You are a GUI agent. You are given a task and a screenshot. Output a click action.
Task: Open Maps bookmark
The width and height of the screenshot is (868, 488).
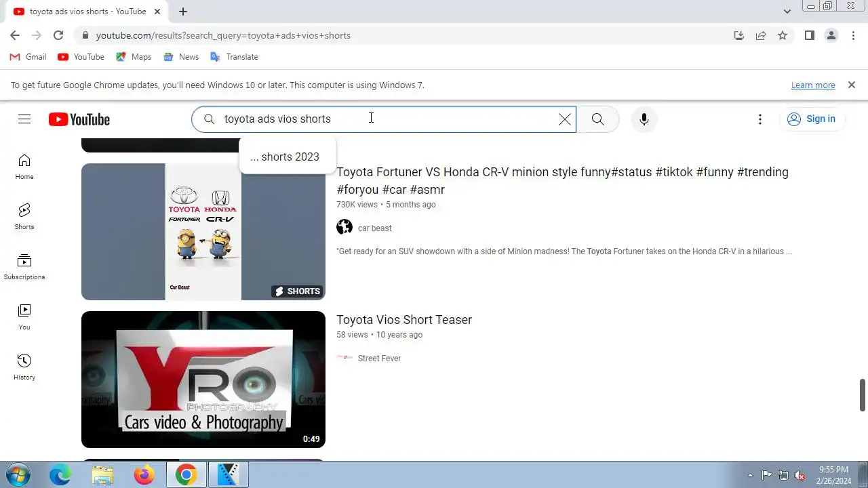pyautogui.click(x=134, y=57)
